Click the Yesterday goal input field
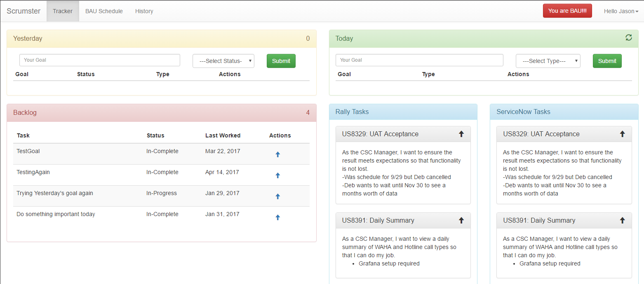Screen dimensions: 644x284 click(x=99, y=60)
